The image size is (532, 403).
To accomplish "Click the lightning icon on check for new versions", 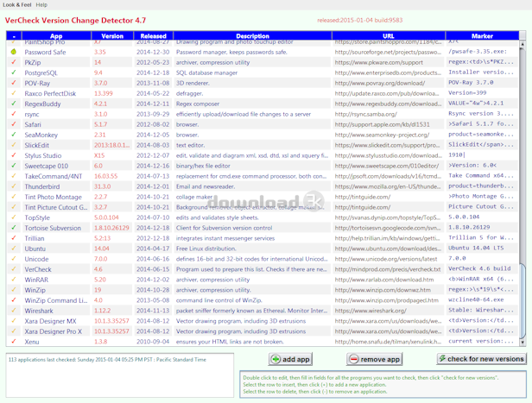I will 442,358.
